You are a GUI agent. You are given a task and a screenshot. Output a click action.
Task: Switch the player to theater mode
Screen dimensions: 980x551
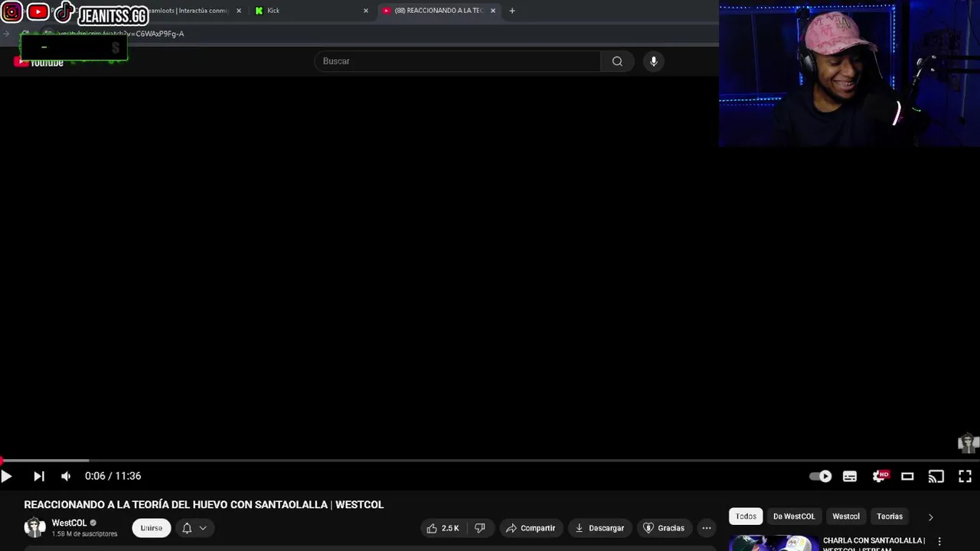tap(907, 476)
